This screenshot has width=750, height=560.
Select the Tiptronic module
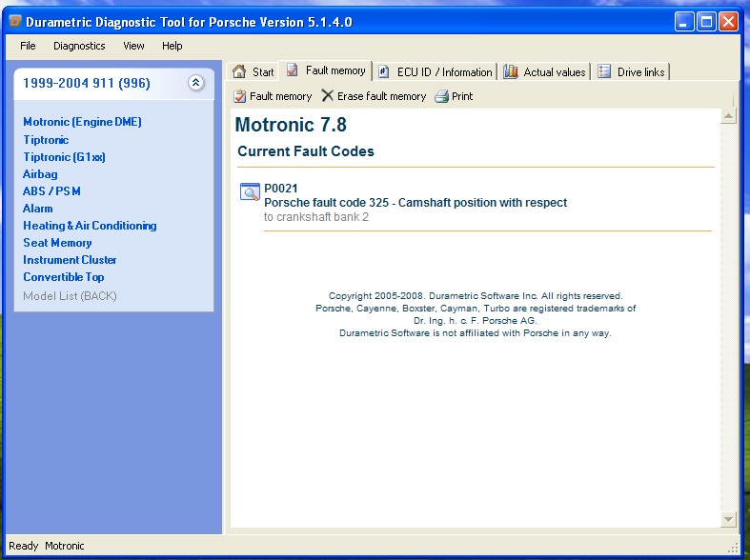click(46, 140)
